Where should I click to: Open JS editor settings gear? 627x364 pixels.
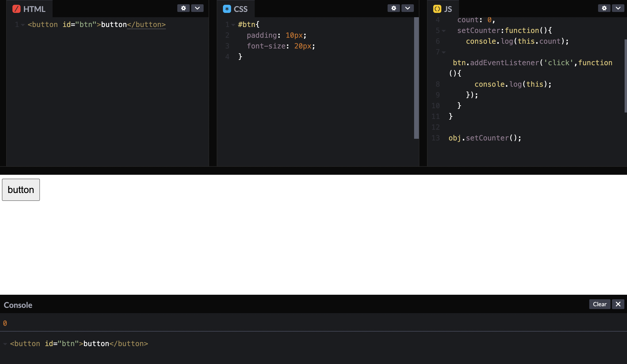pos(604,8)
